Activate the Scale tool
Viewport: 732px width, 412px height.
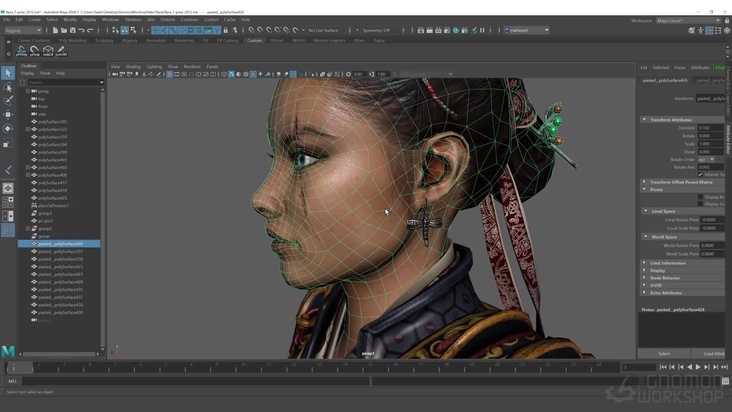(8, 143)
